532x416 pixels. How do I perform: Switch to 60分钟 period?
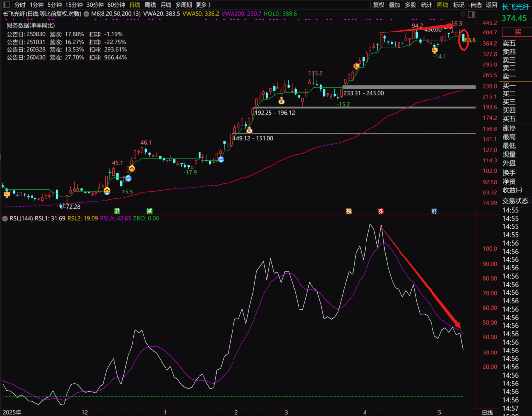click(116, 5)
